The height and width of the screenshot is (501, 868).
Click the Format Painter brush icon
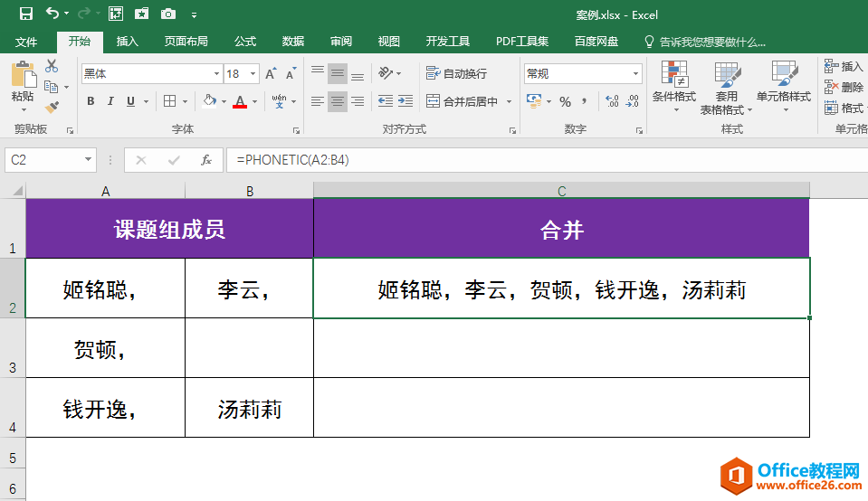[52, 107]
